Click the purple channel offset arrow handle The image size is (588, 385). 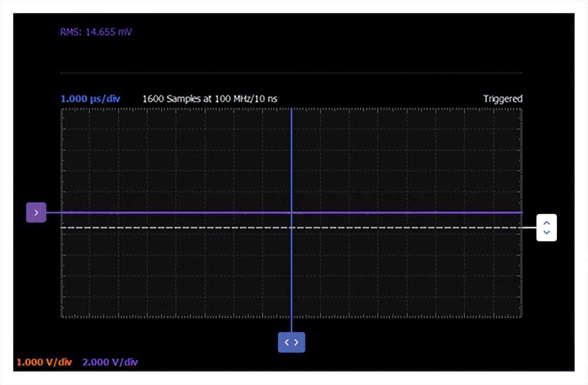[36, 212]
